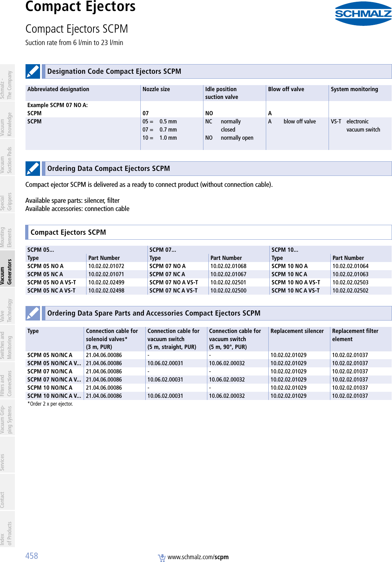
Task: Click the SCPM 10 NO A VS-T cell
Action: tap(296, 282)
